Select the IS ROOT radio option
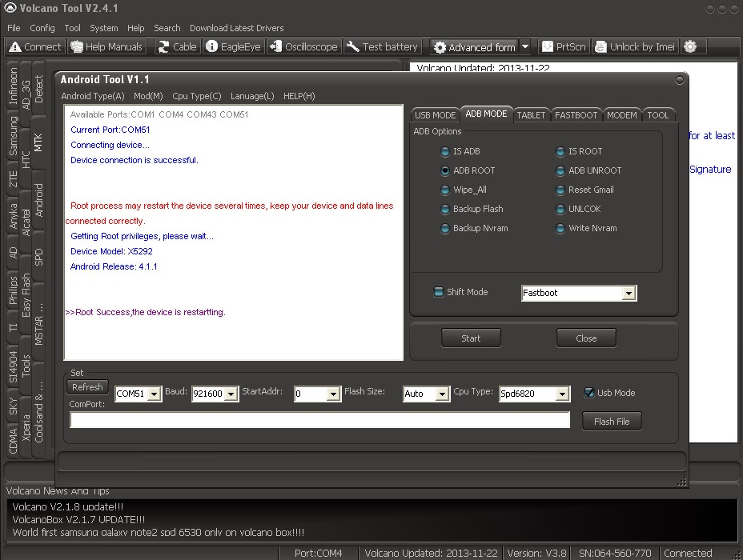 click(x=560, y=151)
